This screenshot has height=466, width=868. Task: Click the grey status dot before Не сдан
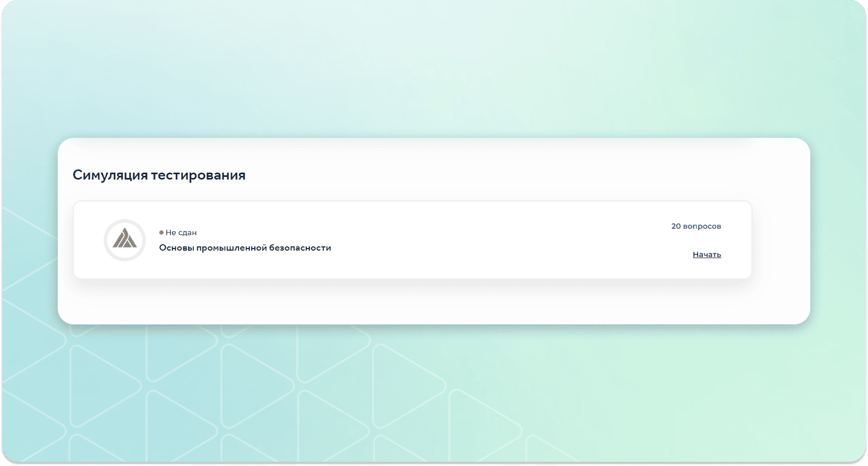(x=161, y=232)
